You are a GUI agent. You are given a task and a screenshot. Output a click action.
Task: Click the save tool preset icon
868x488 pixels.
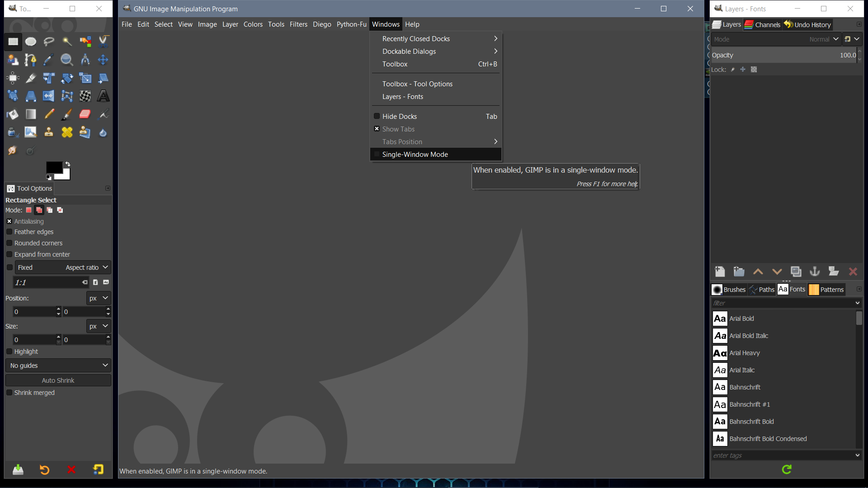pyautogui.click(x=18, y=470)
